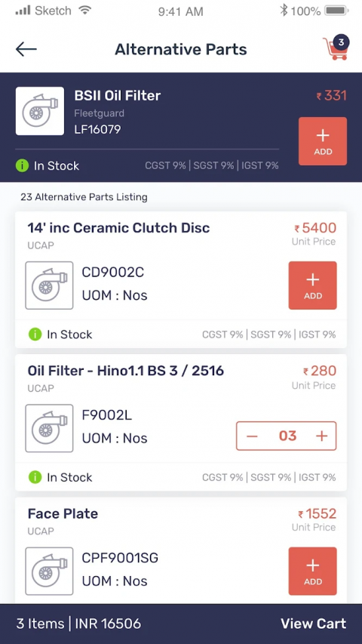
Task: Decrease the F9002L quantity with the minus
Action: pos(252,436)
